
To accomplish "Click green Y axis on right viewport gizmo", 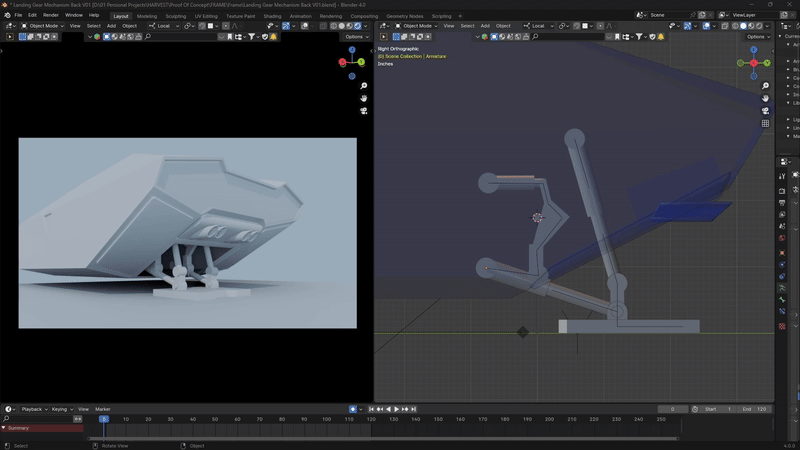I will click(767, 63).
